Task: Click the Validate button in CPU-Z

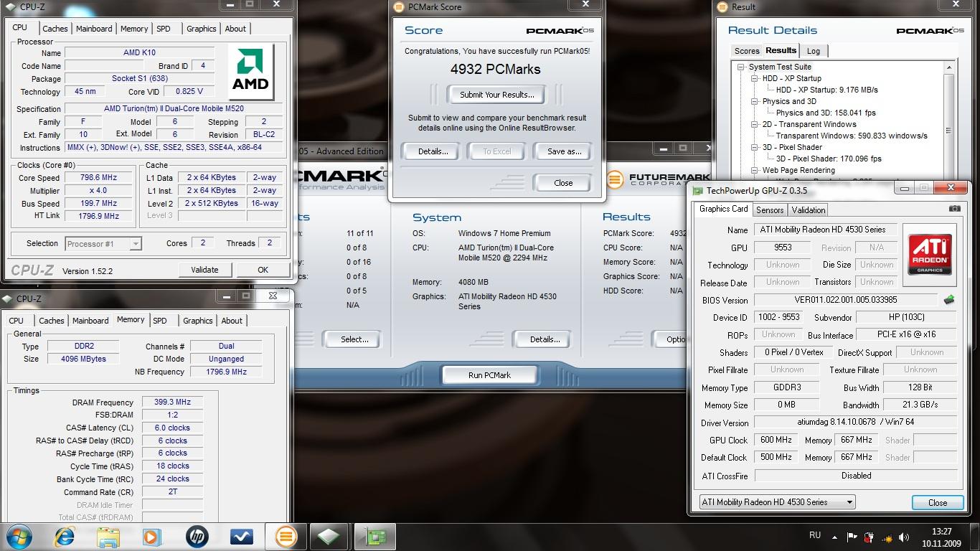Action: (x=204, y=270)
